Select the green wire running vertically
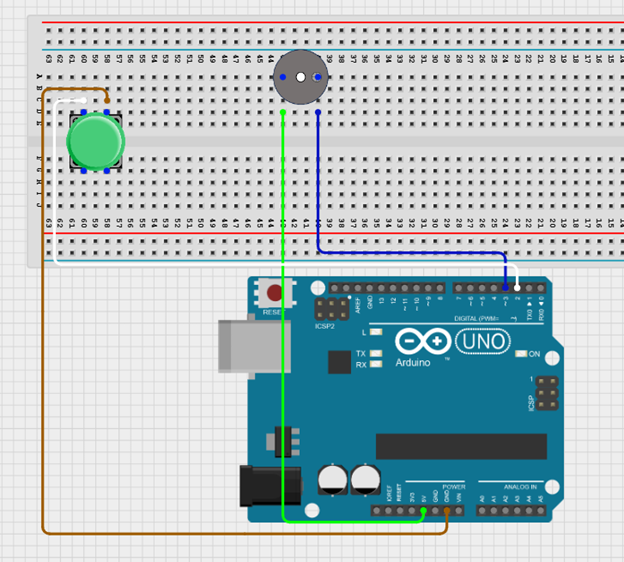 pos(283,318)
